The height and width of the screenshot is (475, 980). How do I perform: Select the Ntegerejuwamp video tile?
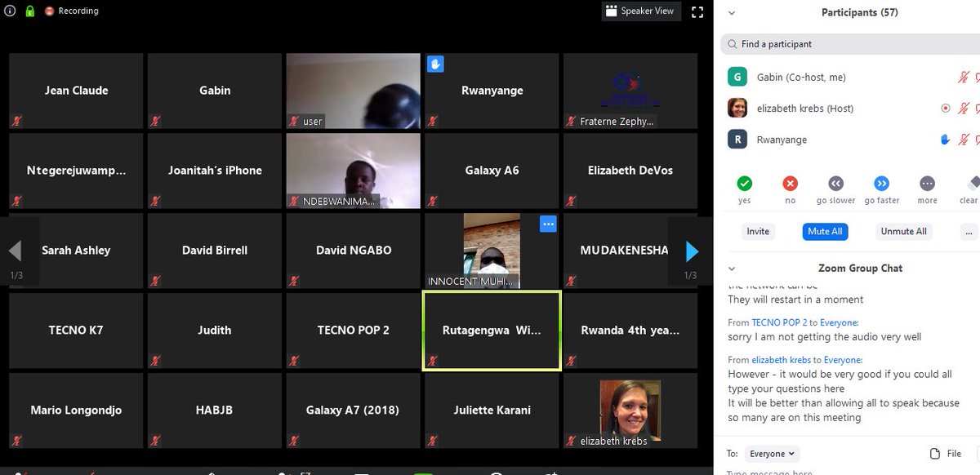click(76, 171)
